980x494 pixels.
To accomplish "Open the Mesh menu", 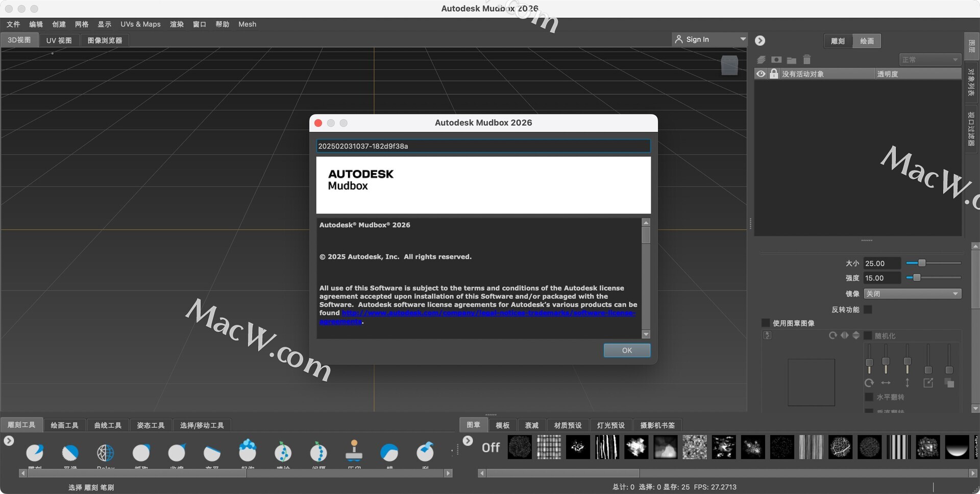I will tap(247, 24).
